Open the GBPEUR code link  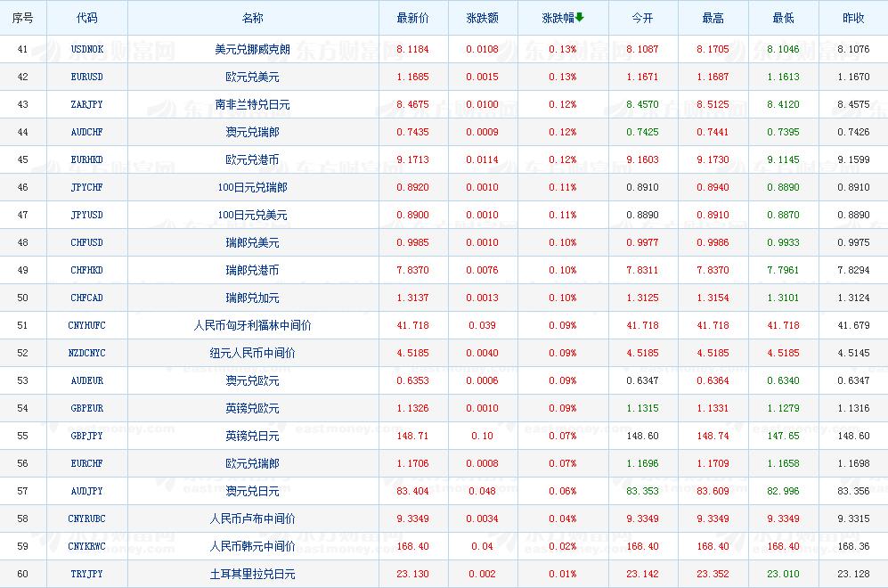[87, 408]
